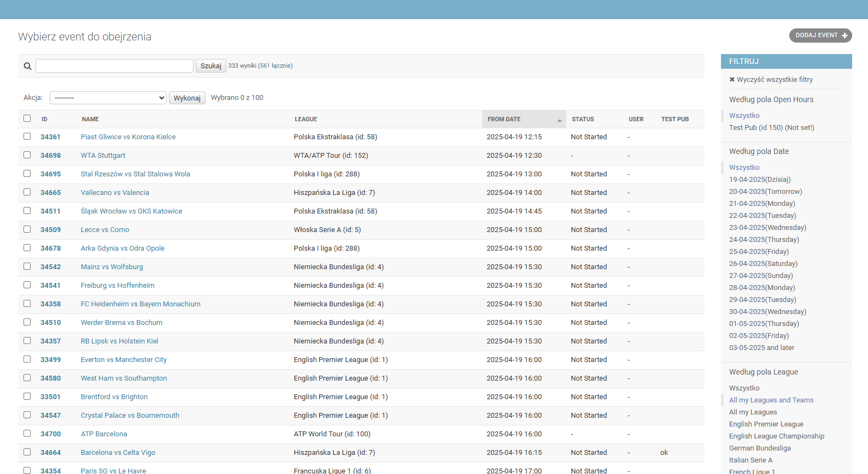
Task: Filter by All my Leagues
Action: click(753, 412)
